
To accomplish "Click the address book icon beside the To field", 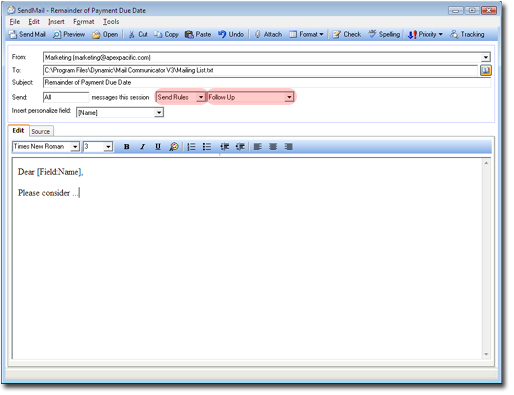I will (x=486, y=70).
